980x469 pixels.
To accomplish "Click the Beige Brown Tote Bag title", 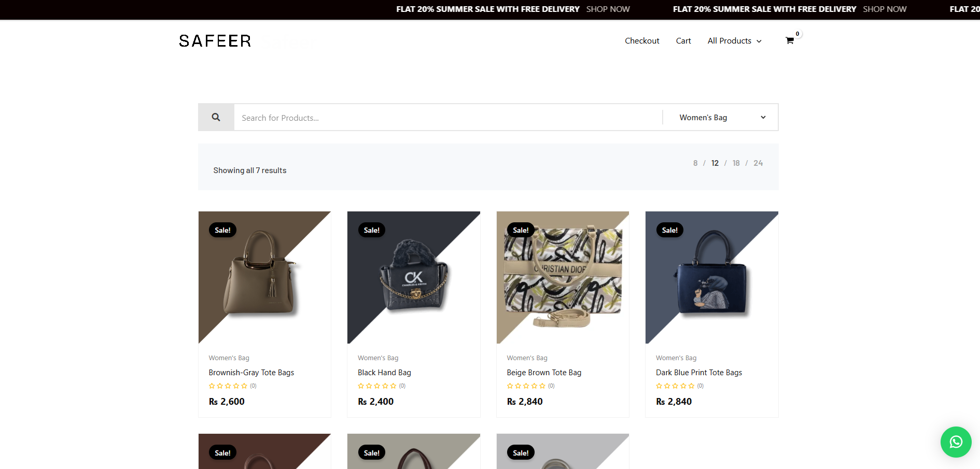I will 544,373.
